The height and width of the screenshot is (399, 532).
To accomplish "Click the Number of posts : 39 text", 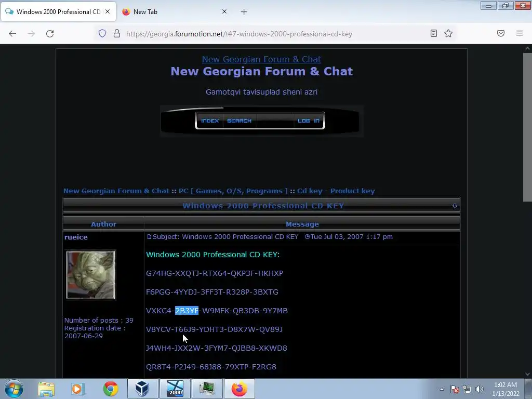I will (99, 320).
